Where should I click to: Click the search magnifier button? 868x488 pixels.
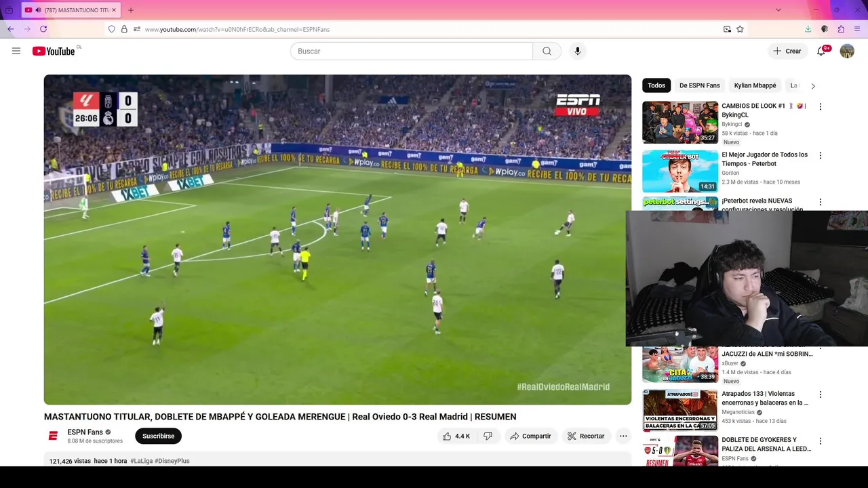coord(547,51)
